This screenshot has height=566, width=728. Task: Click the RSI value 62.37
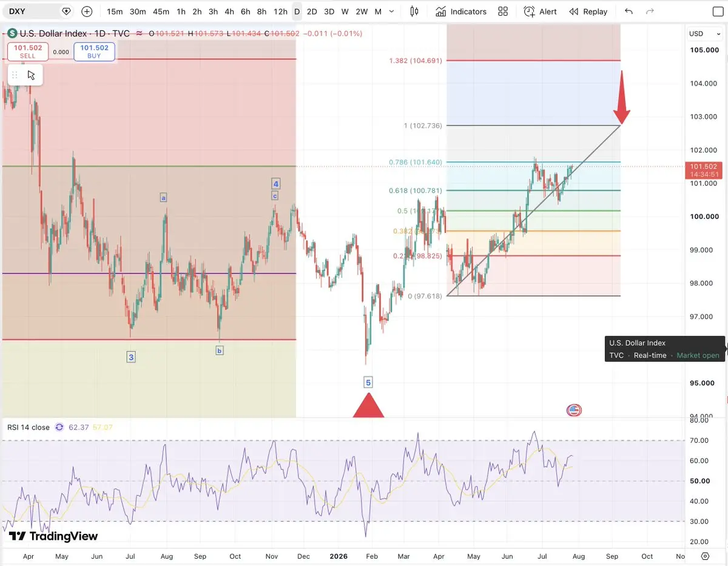(78, 427)
